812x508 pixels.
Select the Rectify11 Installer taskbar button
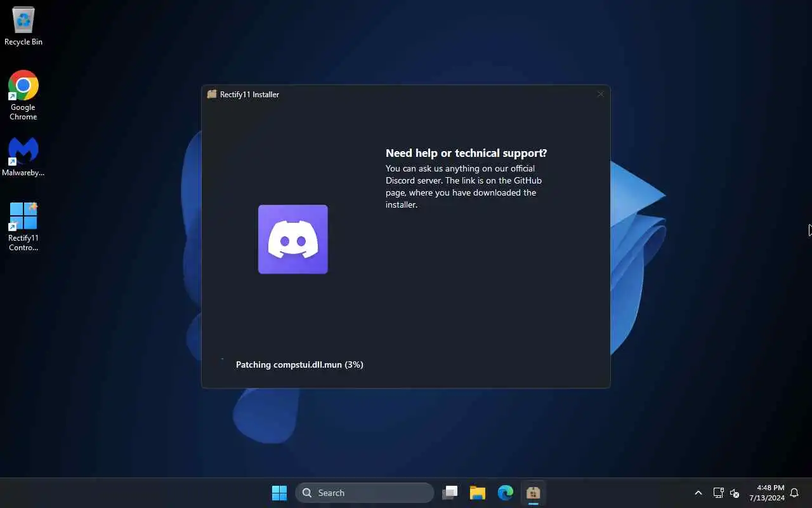[x=534, y=493]
